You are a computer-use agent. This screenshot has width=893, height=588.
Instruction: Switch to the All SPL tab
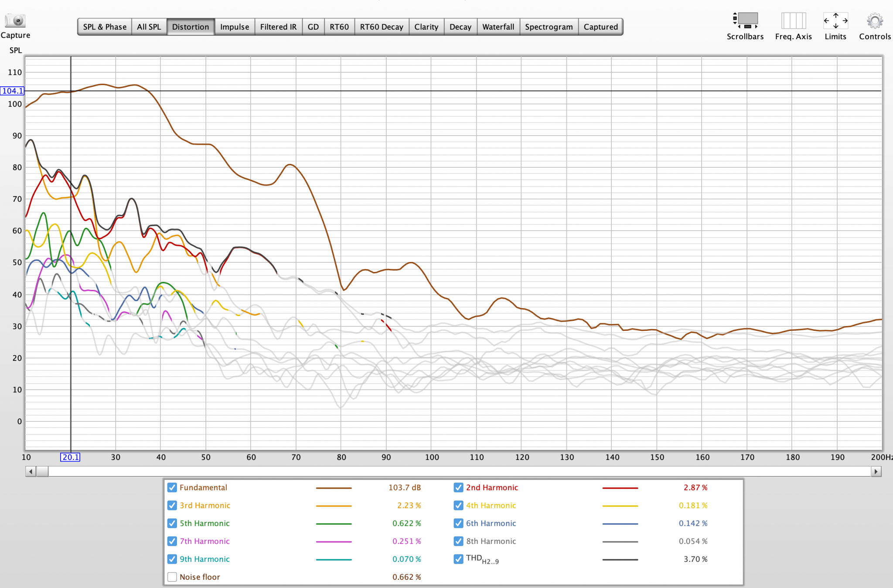coord(149,27)
